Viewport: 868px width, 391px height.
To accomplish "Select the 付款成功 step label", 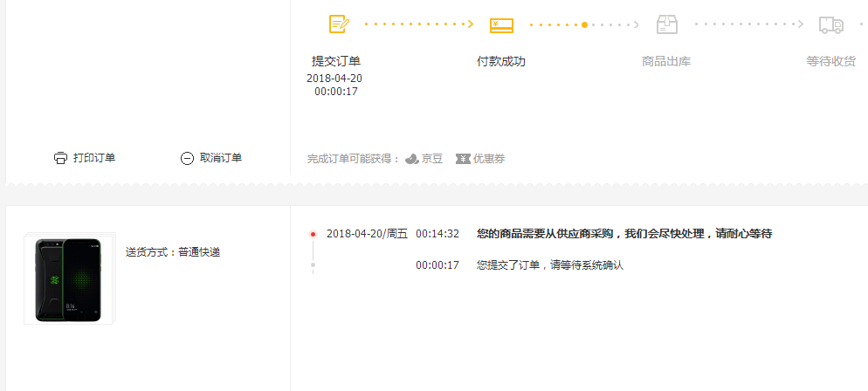I will click(x=501, y=61).
